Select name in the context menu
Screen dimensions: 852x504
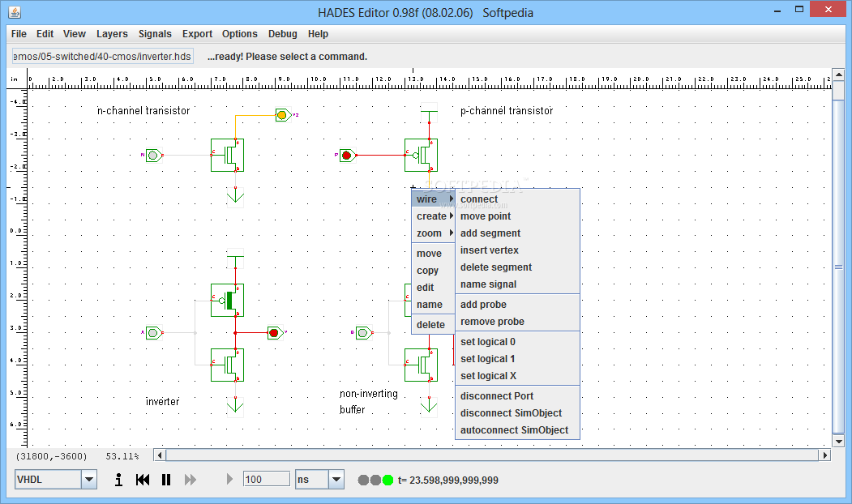click(x=433, y=305)
